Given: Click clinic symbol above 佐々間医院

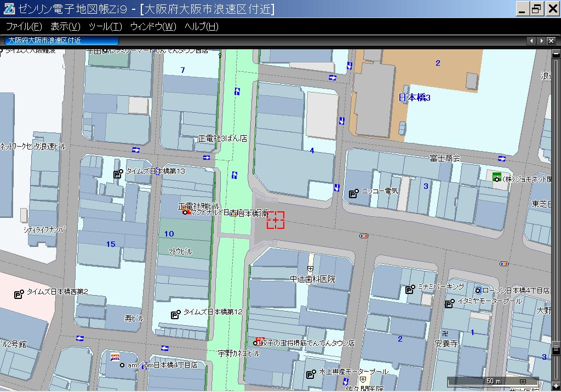Looking at the screenshot, I should pyautogui.click(x=363, y=379).
